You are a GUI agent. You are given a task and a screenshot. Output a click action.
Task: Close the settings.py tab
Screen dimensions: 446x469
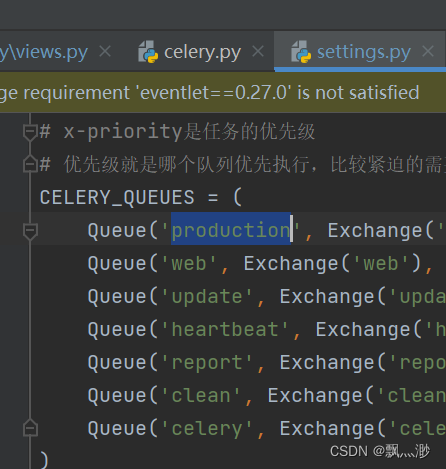(428, 52)
